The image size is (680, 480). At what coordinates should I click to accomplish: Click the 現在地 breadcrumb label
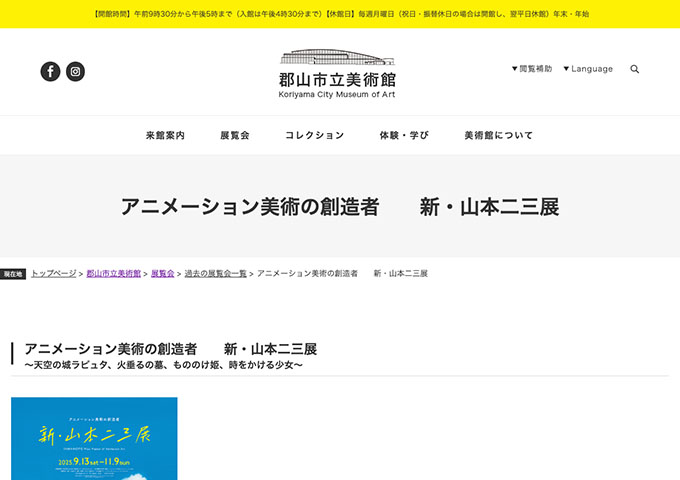click(x=13, y=274)
